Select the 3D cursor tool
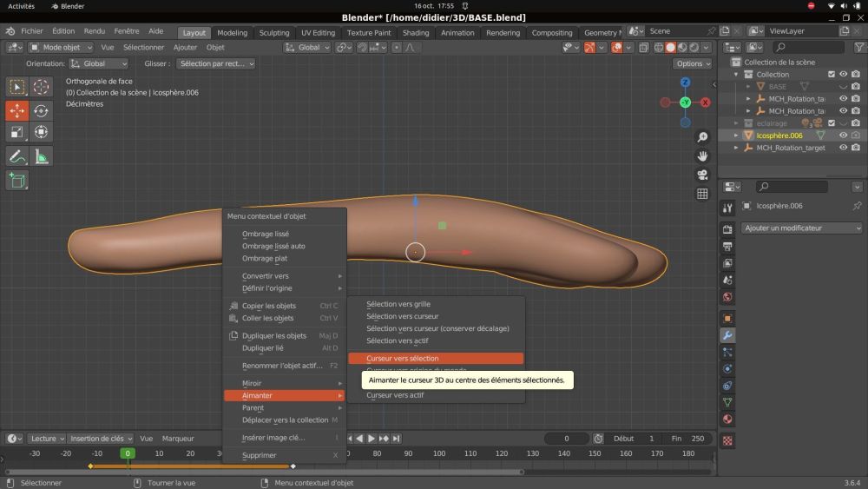The height and width of the screenshot is (489, 868). 41,87
